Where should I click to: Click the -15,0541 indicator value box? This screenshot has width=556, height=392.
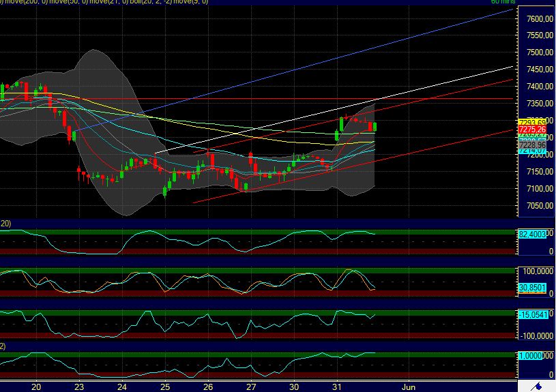[x=532, y=315]
